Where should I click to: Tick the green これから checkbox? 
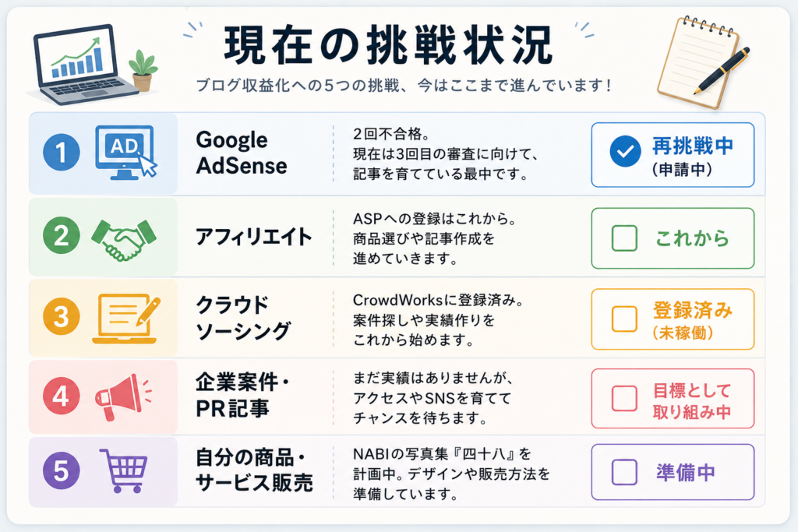click(x=624, y=238)
